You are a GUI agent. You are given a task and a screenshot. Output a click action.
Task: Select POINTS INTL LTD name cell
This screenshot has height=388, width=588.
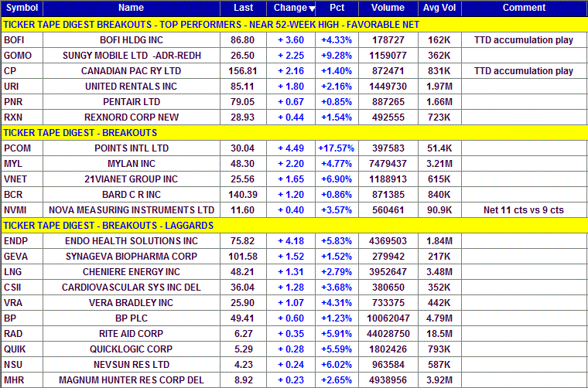[x=132, y=148]
